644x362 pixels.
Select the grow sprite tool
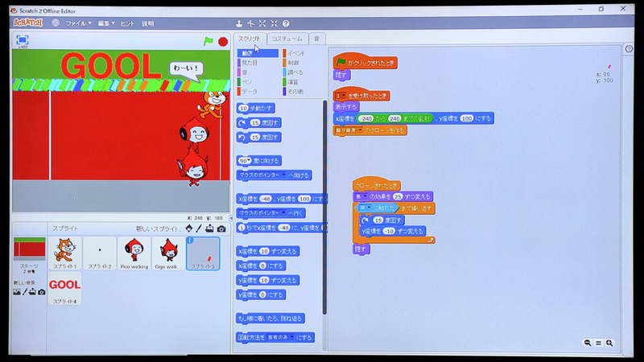coord(262,23)
